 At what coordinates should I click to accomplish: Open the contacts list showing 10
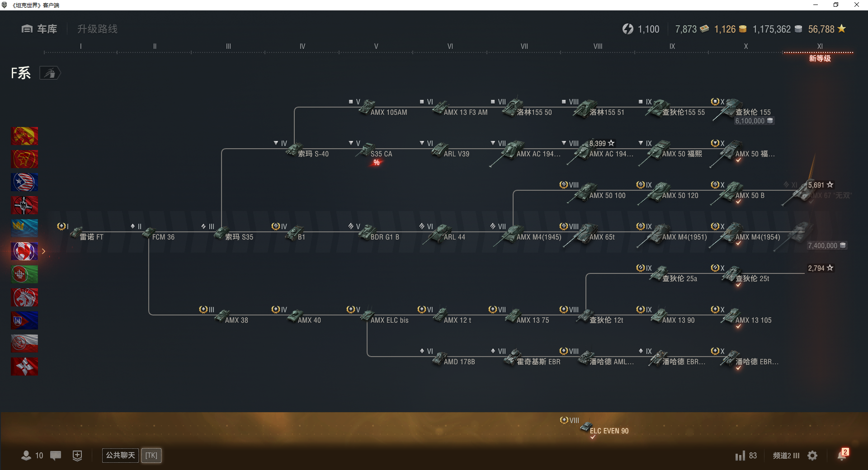[x=32, y=456]
